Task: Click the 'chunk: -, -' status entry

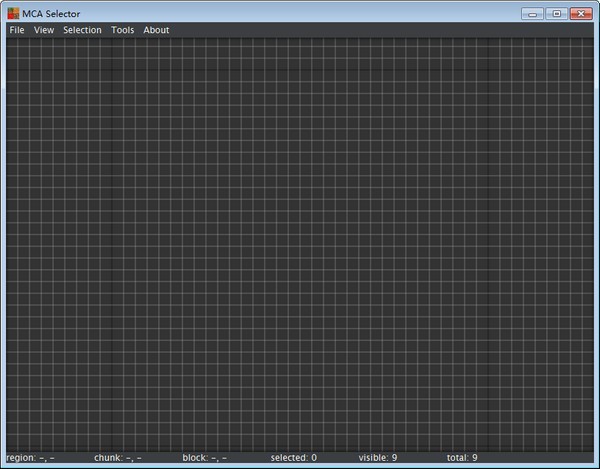Action: (x=118, y=458)
